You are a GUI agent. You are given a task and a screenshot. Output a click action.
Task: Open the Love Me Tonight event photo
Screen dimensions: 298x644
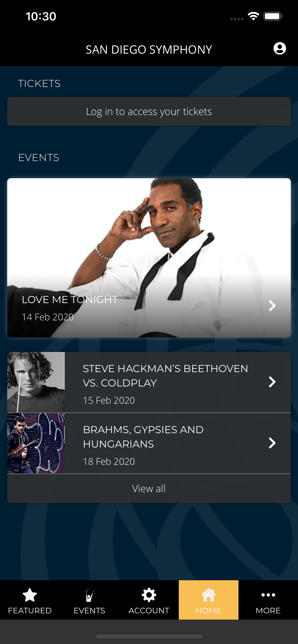[x=149, y=258]
